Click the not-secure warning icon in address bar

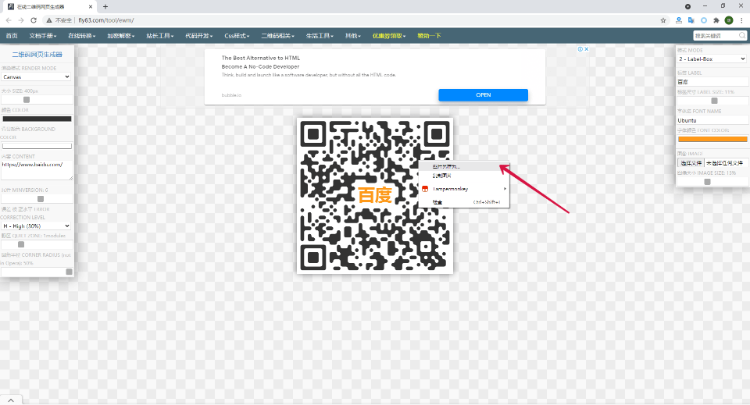(x=49, y=20)
